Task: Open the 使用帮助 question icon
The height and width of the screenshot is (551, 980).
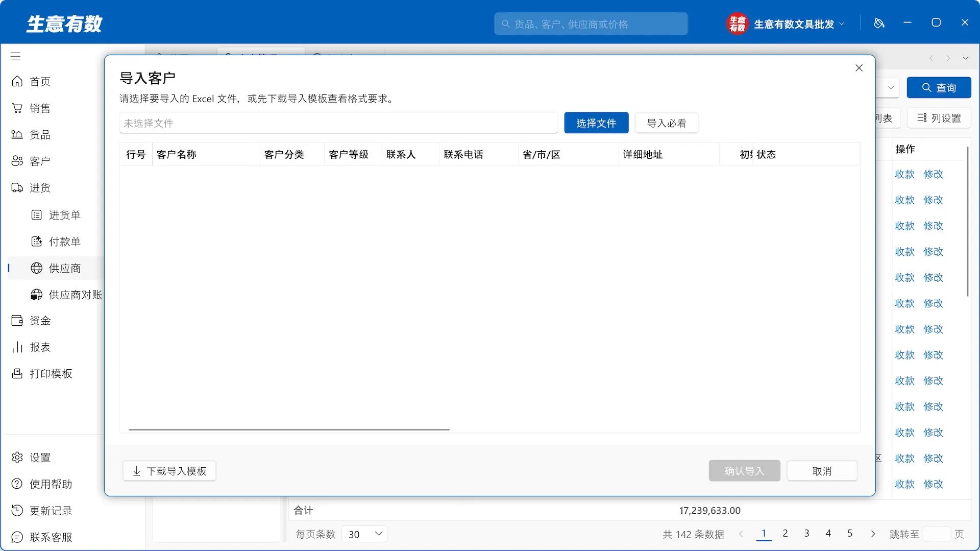Action: [x=17, y=484]
